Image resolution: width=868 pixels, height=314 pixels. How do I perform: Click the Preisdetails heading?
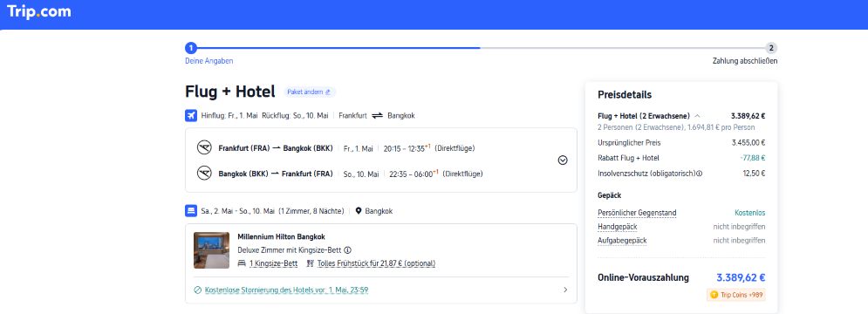[x=625, y=95]
